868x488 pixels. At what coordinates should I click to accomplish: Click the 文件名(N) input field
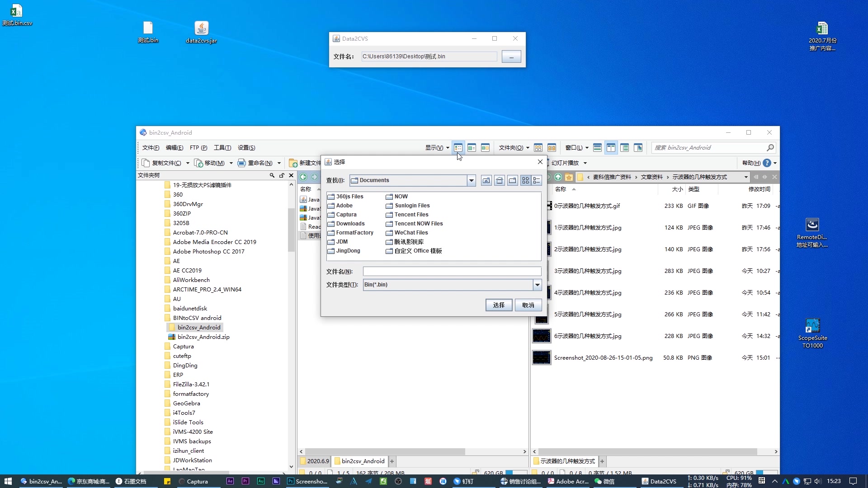[x=452, y=272]
